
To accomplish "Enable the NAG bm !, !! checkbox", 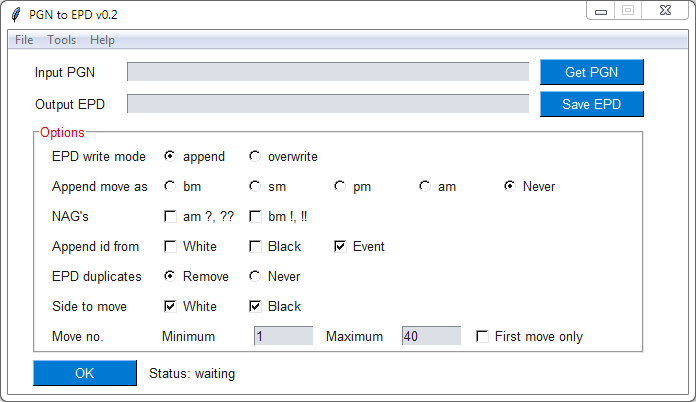I will click(255, 216).
